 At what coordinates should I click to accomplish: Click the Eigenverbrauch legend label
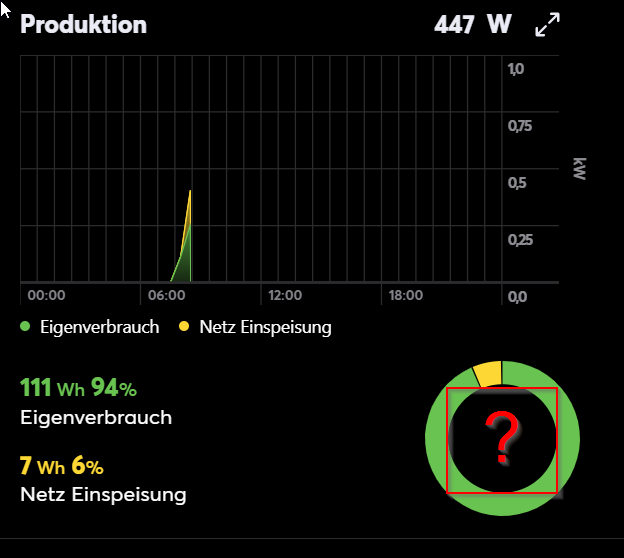click(x=98, y=327)
